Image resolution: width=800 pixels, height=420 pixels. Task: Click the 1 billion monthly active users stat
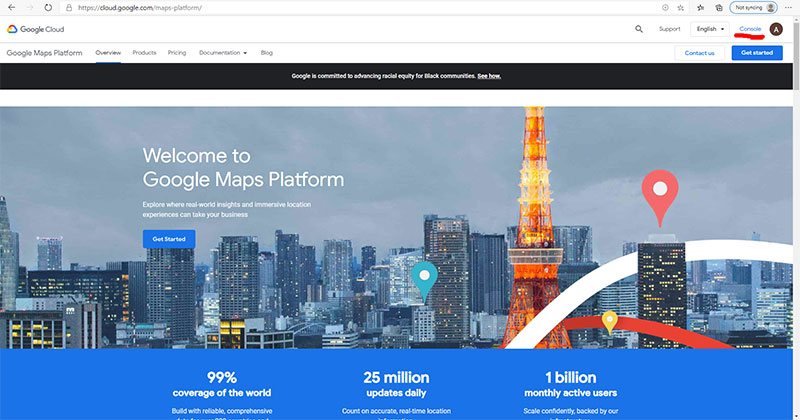tap(571, 384)
